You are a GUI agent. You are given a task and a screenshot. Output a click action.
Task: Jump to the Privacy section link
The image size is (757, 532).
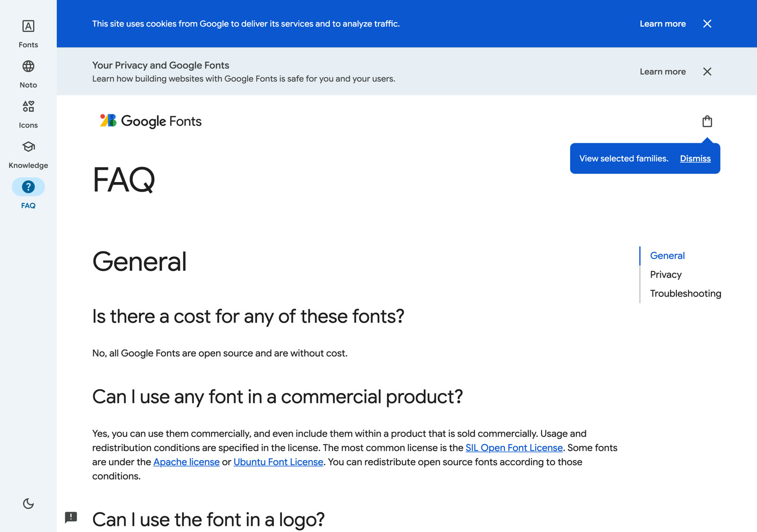click(666, 275)
